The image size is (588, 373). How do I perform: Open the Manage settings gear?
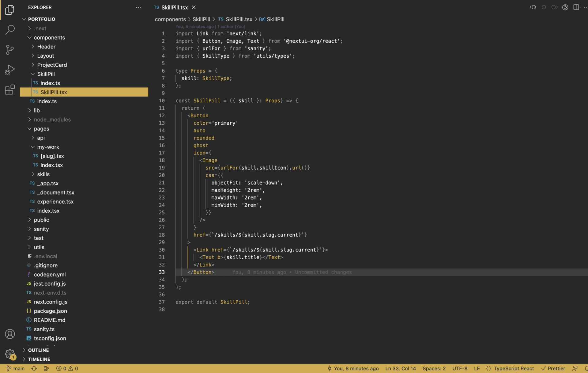[10, 354]
